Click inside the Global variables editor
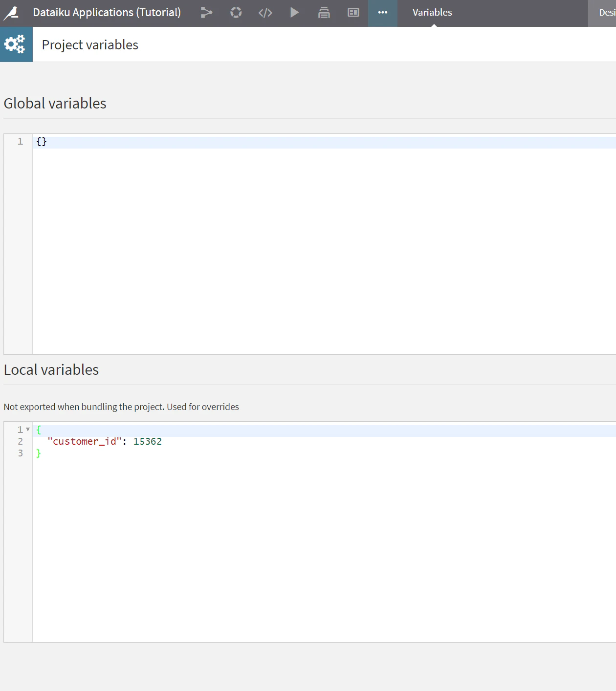616x691 pixels. click(324, 244)
